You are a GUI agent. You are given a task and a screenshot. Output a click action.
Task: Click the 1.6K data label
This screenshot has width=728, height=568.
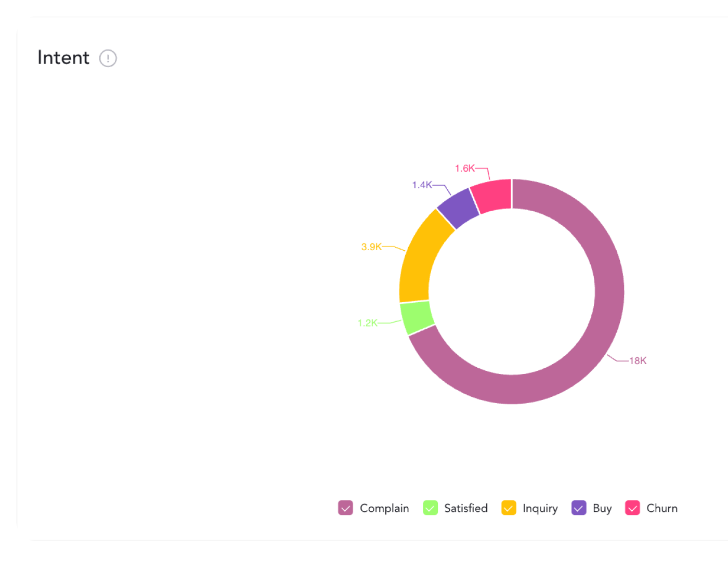tap(464, 169)
